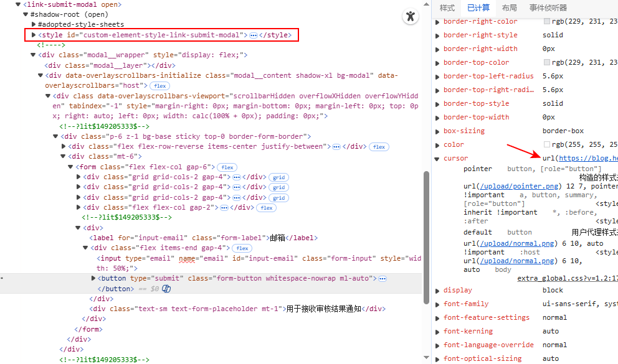Toggle flex badge on the form element

[x=227, y=167]
